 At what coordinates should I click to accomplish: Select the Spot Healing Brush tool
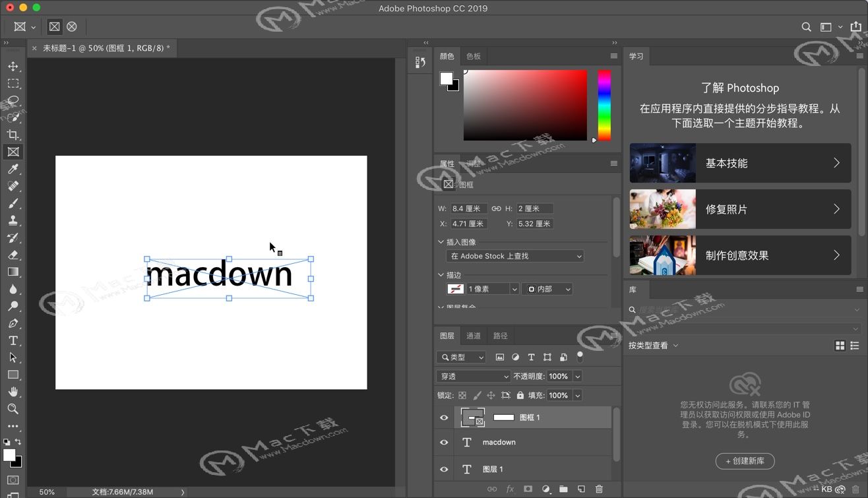13,187
